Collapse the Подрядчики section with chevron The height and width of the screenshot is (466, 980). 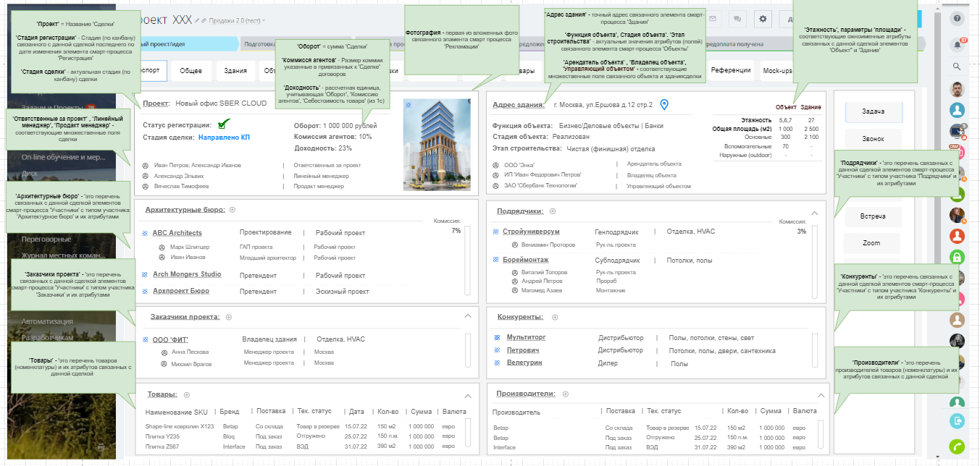(x=814, y=213)
